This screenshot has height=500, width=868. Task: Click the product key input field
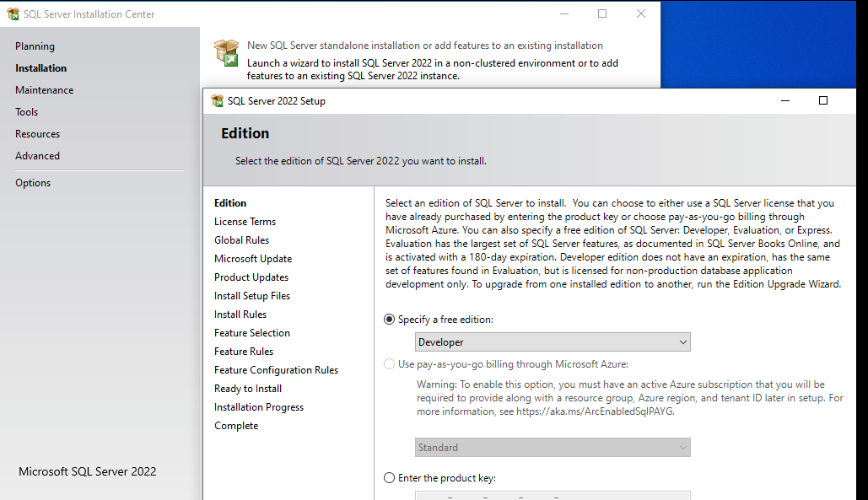coord(553,496)
